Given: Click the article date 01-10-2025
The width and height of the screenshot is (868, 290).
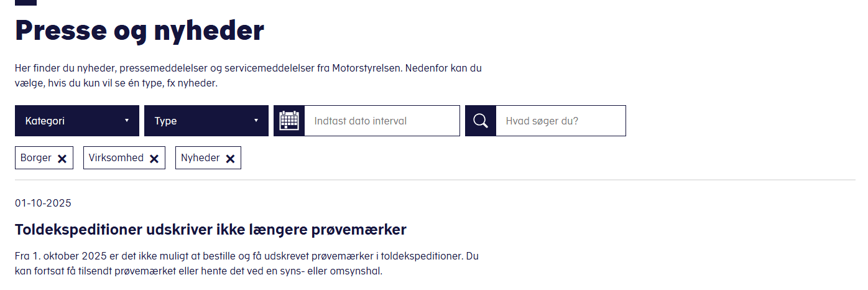Looking at the screenshot, I should tap(43, 203).
